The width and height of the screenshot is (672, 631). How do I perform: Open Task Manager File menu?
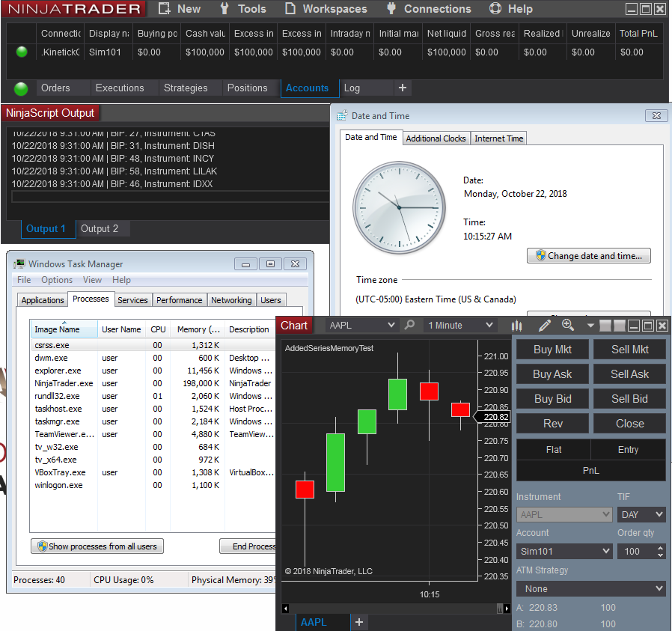[24, 280]
